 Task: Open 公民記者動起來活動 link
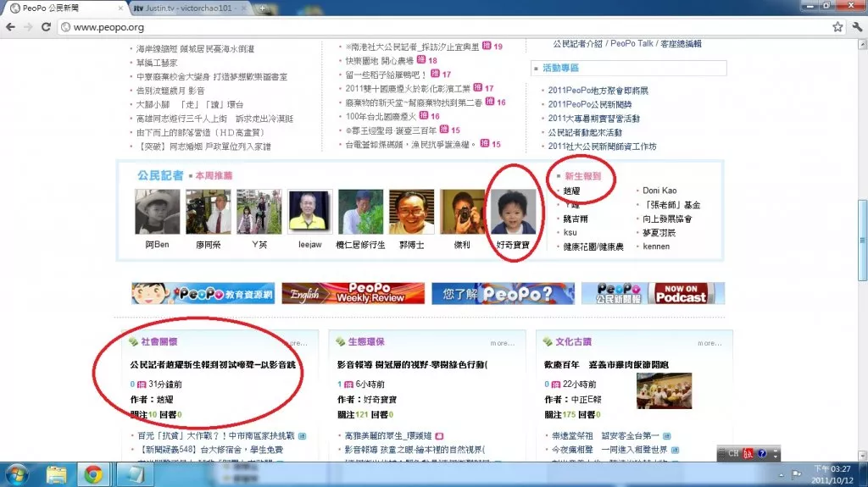point(585,132)
